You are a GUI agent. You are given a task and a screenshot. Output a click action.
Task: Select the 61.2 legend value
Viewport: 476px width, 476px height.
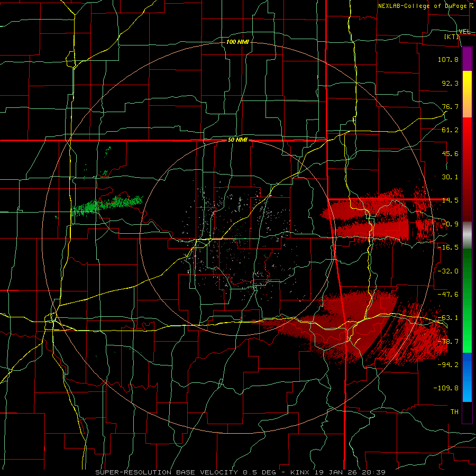[450, 130]
